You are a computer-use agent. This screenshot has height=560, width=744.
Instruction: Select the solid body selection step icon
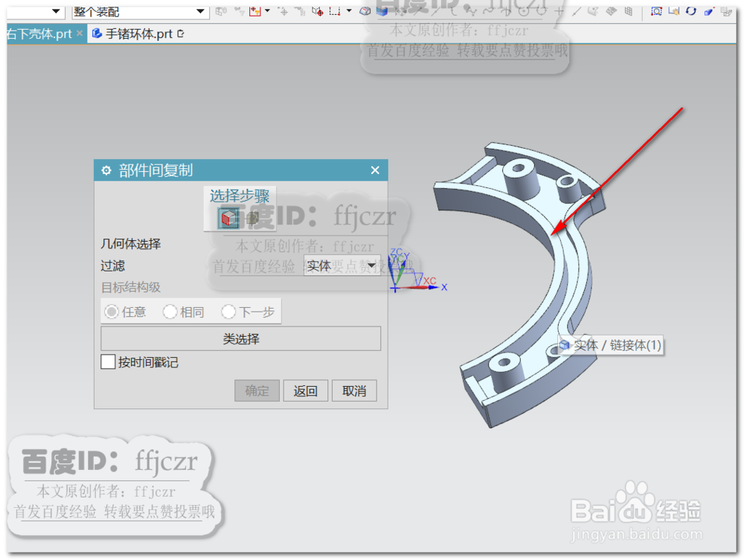click(x=227, y=217)
